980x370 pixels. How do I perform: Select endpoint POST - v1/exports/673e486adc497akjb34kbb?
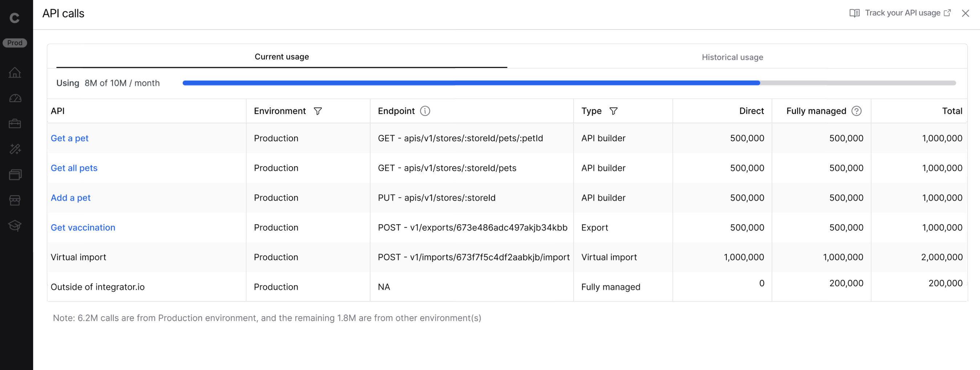coord(473,227)
